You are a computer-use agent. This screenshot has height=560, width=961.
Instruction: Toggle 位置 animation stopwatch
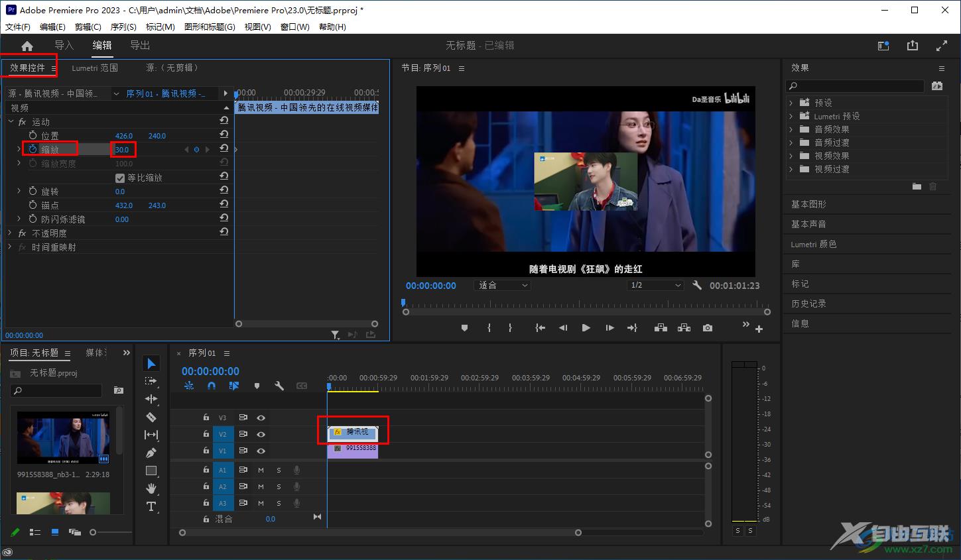[32, 135]
